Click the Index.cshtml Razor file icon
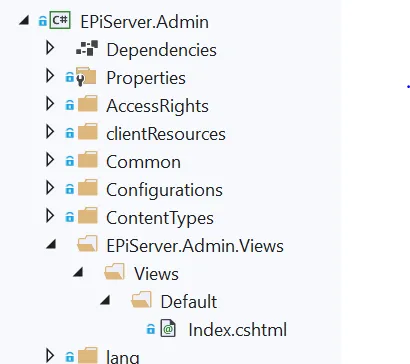The height and width of the screenshot is (364, 410). click(x=168, y=328)
